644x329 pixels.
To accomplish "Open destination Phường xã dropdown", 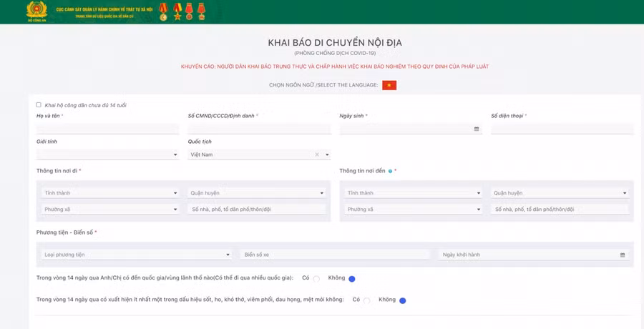I will [x=413, y=210].
